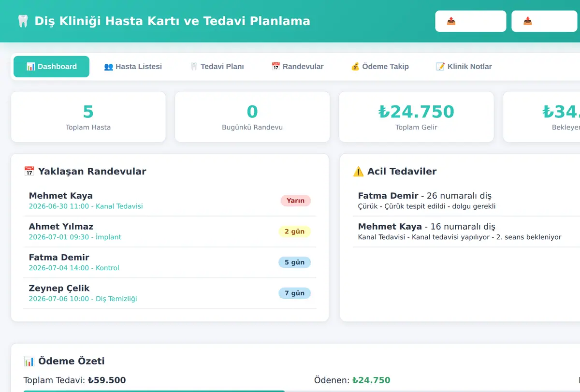Viewport: 580px width, 392px height.
Task: Switch to the Hasta Listesi tab
Action: [x=133, y=67]
